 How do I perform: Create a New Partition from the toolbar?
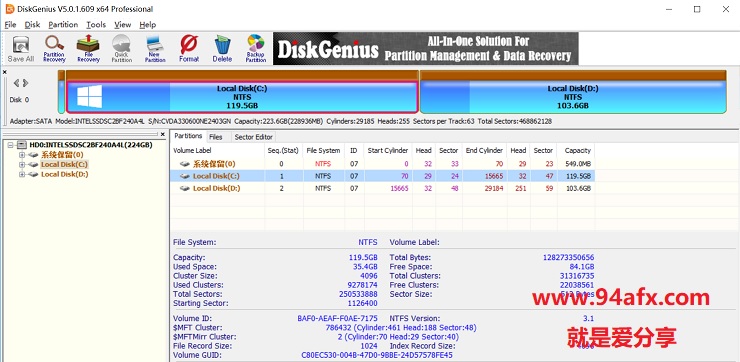click(155, 49)
